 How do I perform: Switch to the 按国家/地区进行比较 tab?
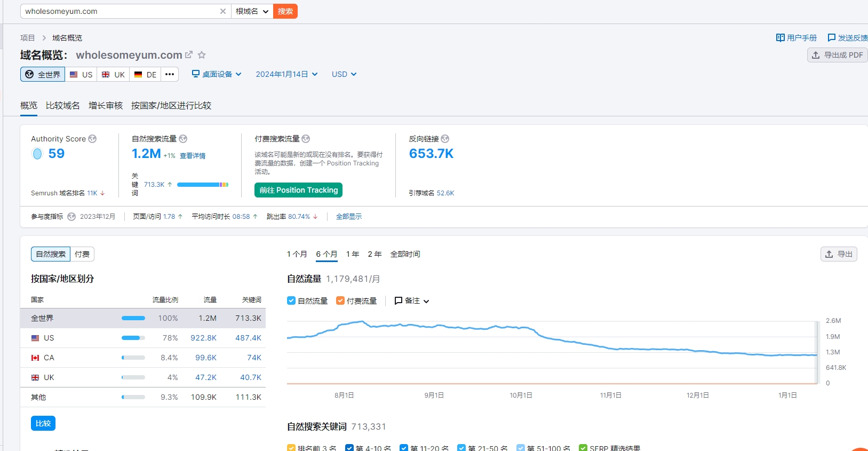pos(171,106)
